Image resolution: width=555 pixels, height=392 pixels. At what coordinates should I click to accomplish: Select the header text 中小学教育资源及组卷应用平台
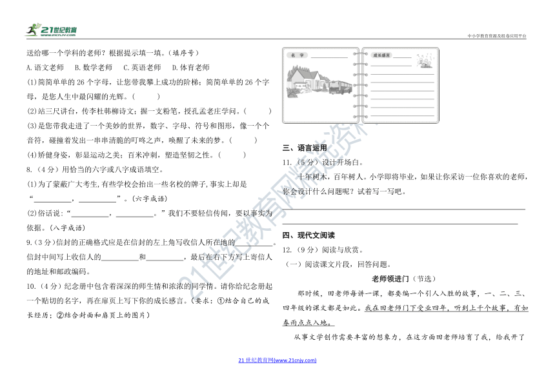[497, 35]
